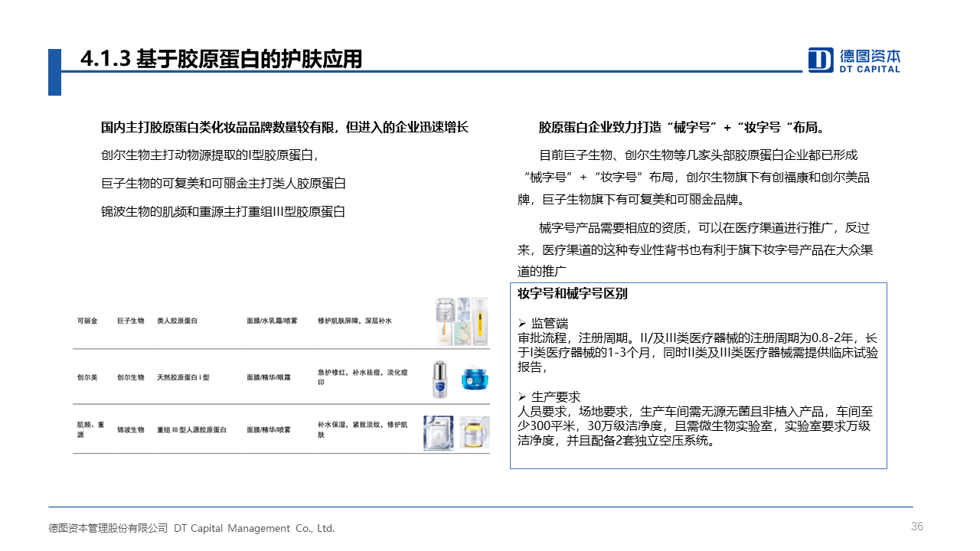Viewport: 980px width, 551px height.
Task: Click the 天然胶原蛋白 I 型 table cell
Action: tap(183, 377)
